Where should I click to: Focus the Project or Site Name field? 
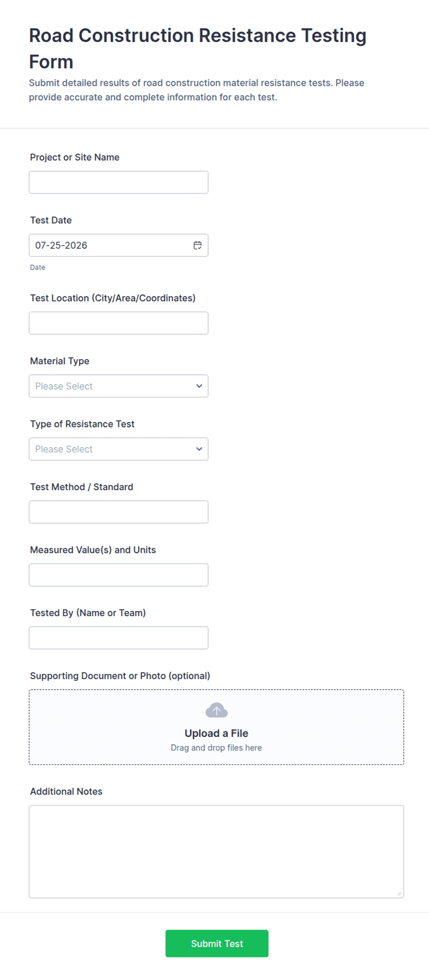(x=119, y=182)
